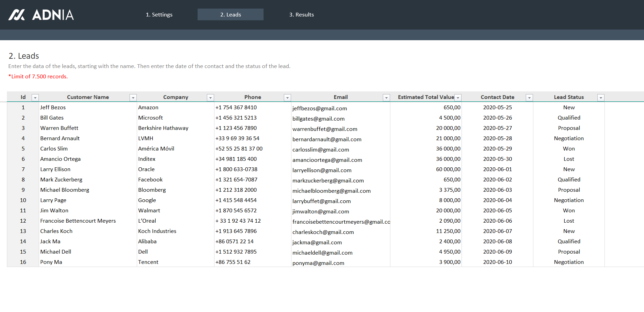This screenshot has height=312, width=644.
Task: Switch to the 3. Results tab
Action: [301, 14]
